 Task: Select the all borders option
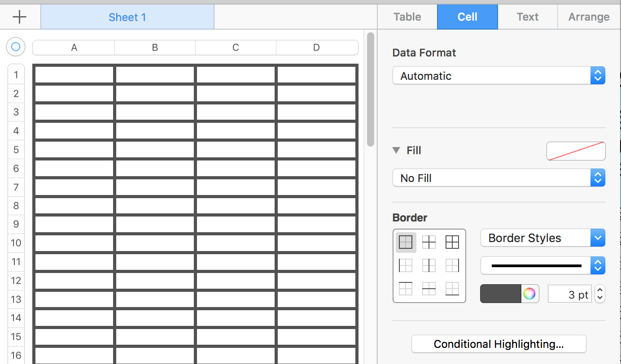point(452,243)
